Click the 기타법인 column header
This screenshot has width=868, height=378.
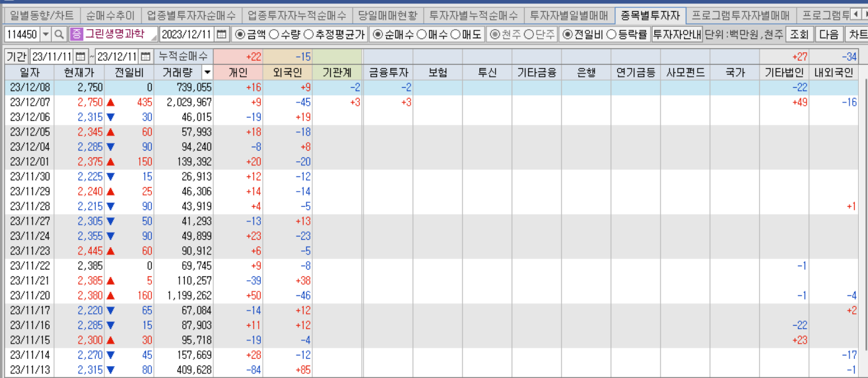(x=784, y=73)
